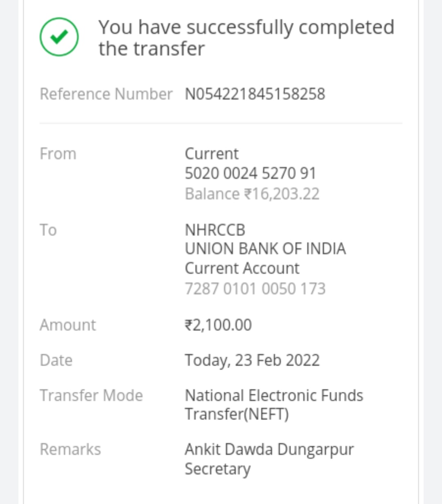
Task: Click National Electronic Funds Transfer(NEFT) text
Action: [x=274, y=405]
